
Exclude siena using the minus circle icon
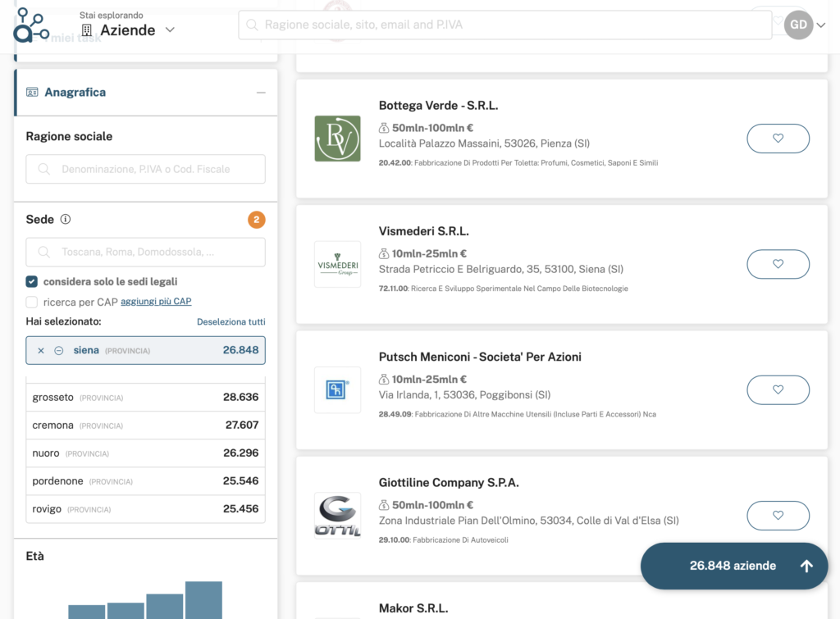coord(59,351)
